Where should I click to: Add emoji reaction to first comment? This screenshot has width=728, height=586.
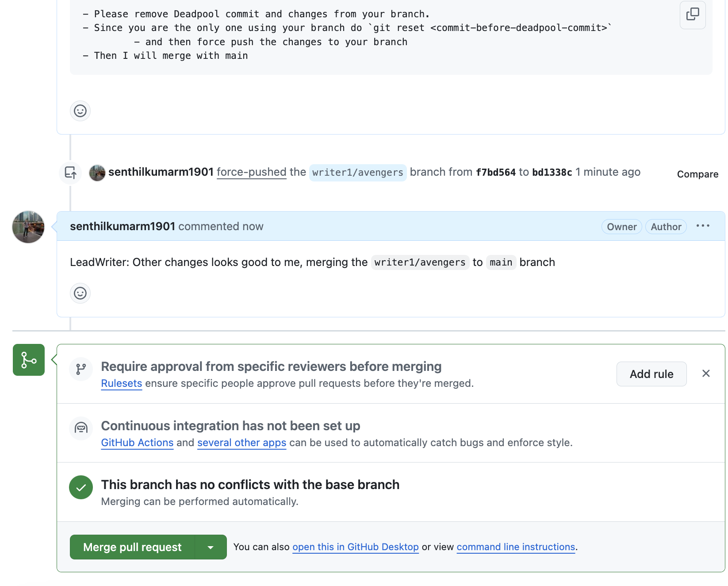point(80,111)
